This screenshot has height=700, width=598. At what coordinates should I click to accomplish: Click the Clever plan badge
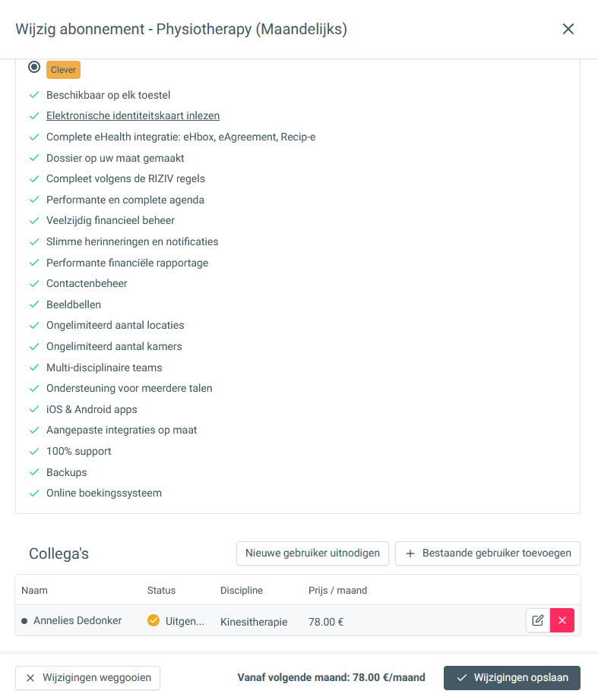63,70
